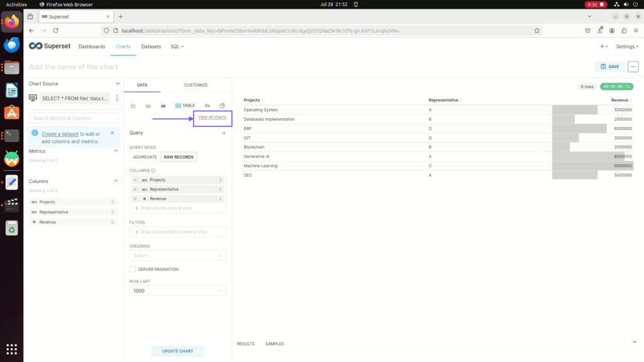Switch query mode to Aggregate

click(x=145, y=156)
